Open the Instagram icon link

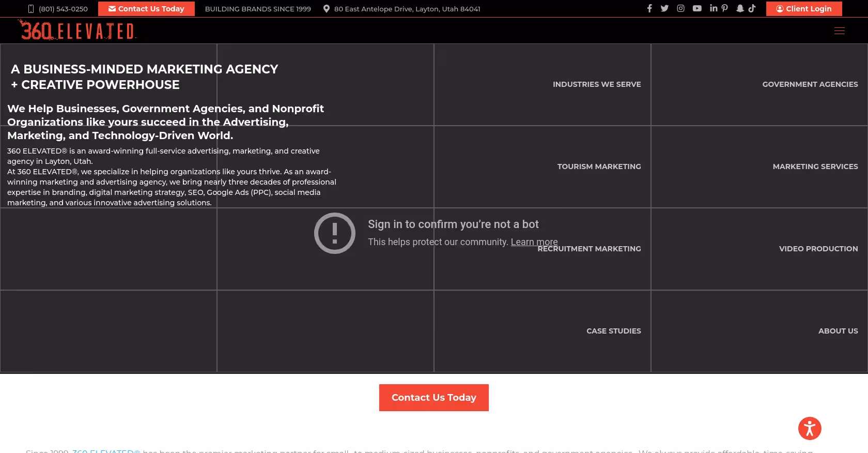click(680, 8)
